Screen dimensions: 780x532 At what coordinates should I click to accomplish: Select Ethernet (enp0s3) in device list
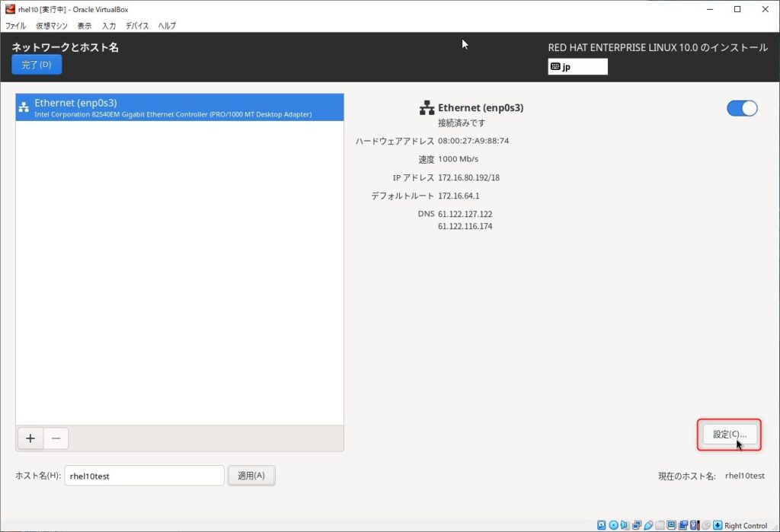pyautogui.click(x=180, y=107)
